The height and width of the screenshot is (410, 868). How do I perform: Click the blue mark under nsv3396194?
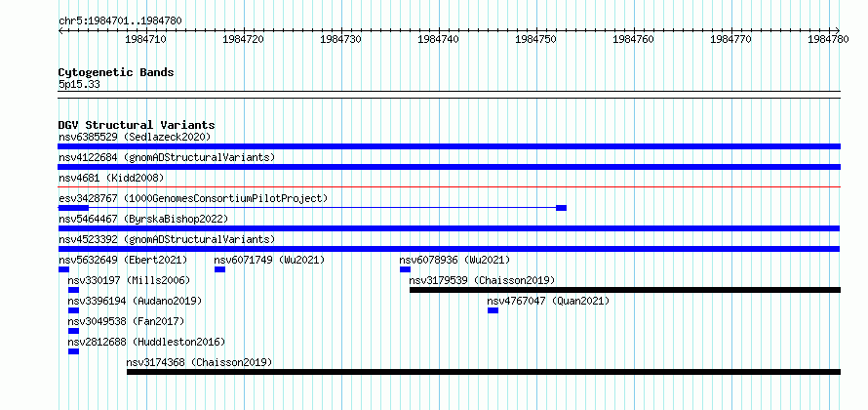point(73,310)
